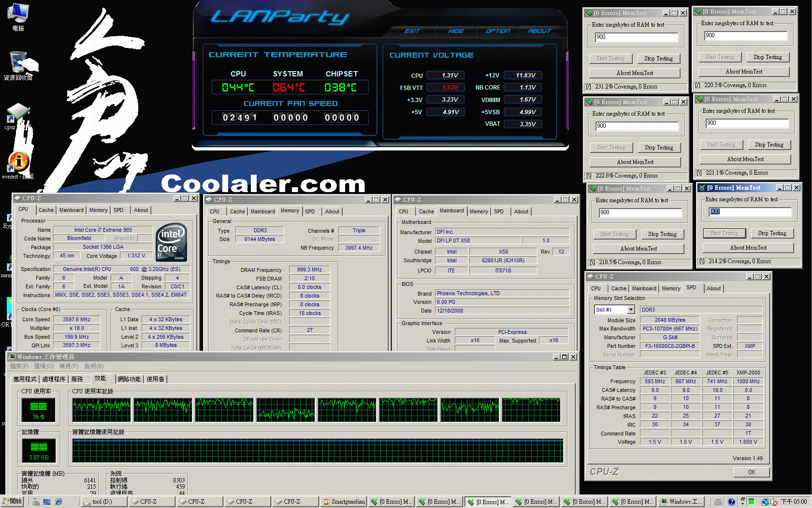Activate the first CPU-Z taskbar button
The height and width of the screenshot is (508, 812).
tap(152, 502)
